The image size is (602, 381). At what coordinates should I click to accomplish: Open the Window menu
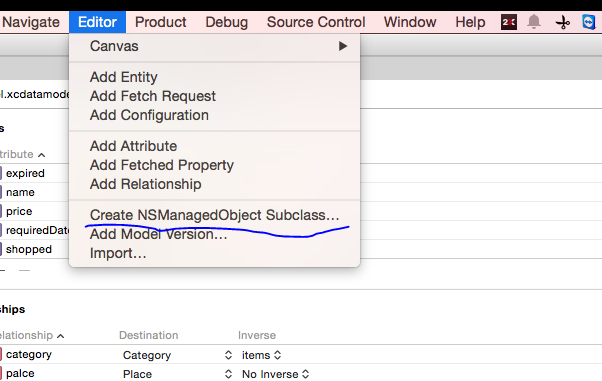tap(410, 22)
